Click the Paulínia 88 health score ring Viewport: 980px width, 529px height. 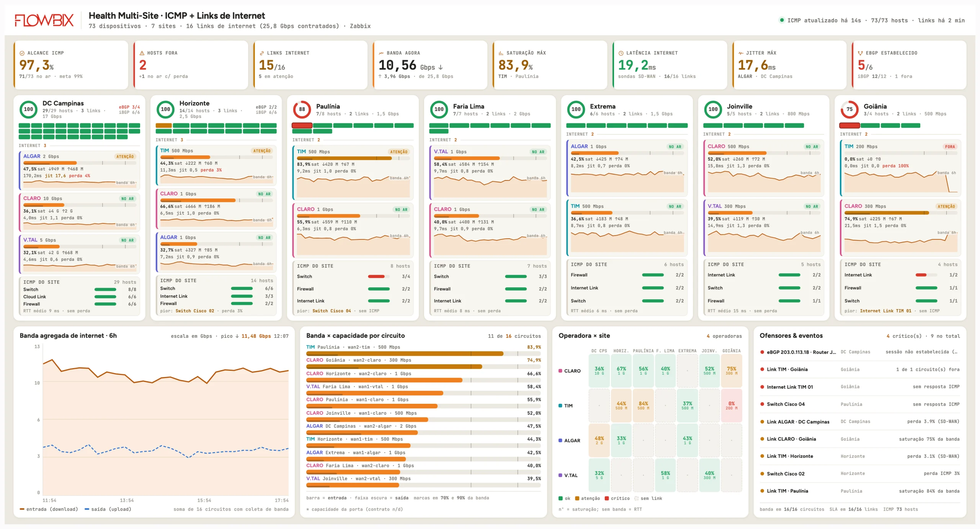pyautogui.click(x=302, y=110)
